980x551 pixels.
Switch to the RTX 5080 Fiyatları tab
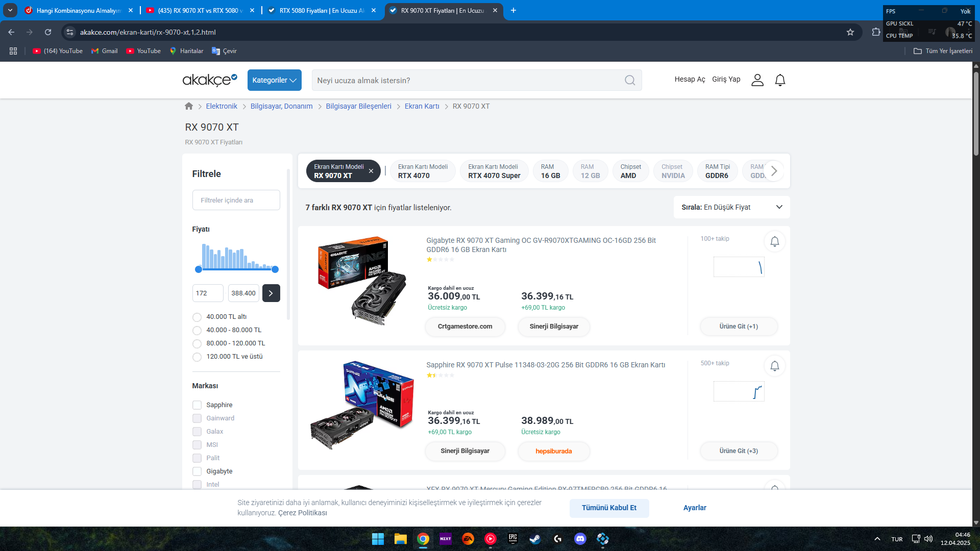(322, 10)
